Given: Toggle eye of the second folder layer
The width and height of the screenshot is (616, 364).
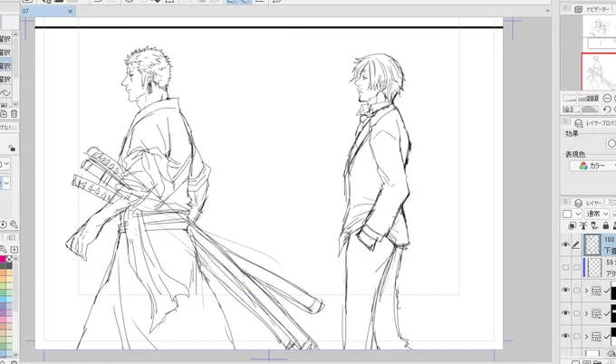Looking at the screenshot, I should pos(565,313).
